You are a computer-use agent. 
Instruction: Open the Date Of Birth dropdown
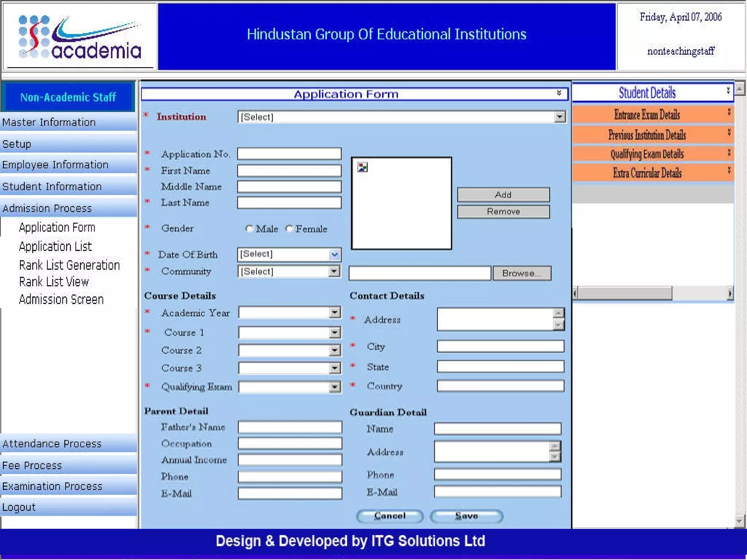[x=334, y=254]
